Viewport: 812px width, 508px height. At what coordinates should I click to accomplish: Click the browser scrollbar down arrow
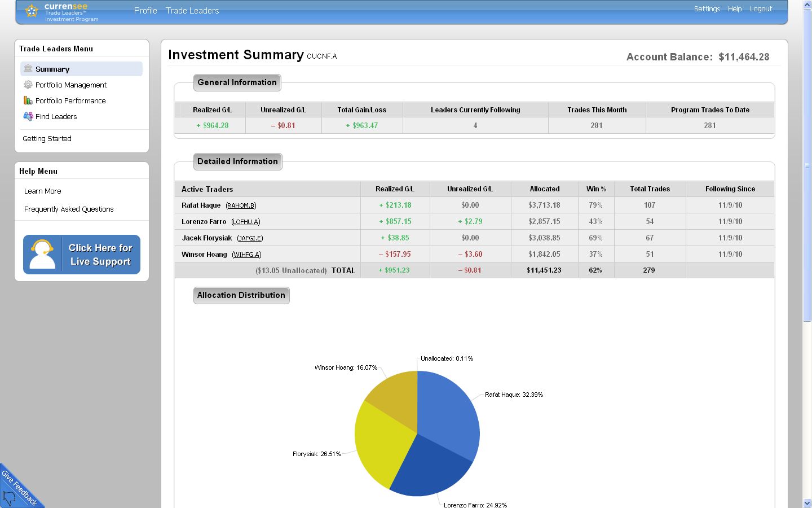click(x=807, y=503)
